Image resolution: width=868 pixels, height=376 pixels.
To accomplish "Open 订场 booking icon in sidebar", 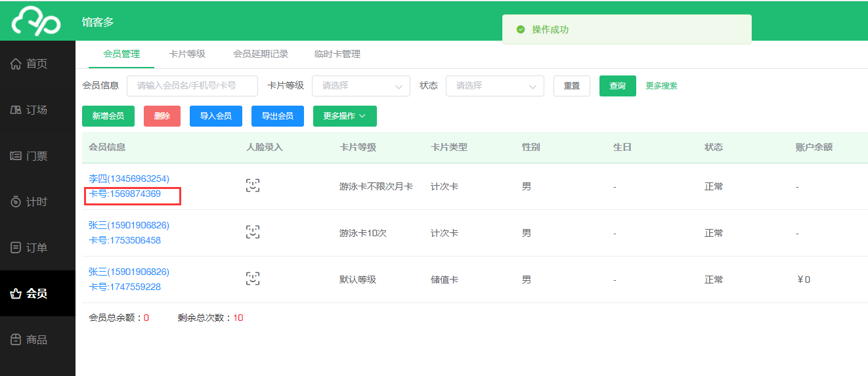I will pyautogui.click(x=16, y=110).
